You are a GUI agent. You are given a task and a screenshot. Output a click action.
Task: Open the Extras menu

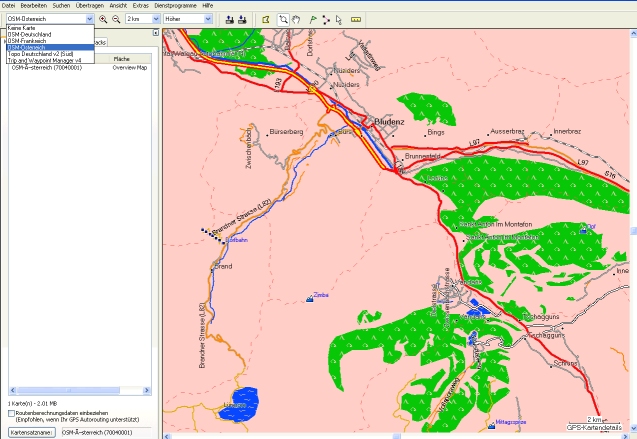coord(141,6)
